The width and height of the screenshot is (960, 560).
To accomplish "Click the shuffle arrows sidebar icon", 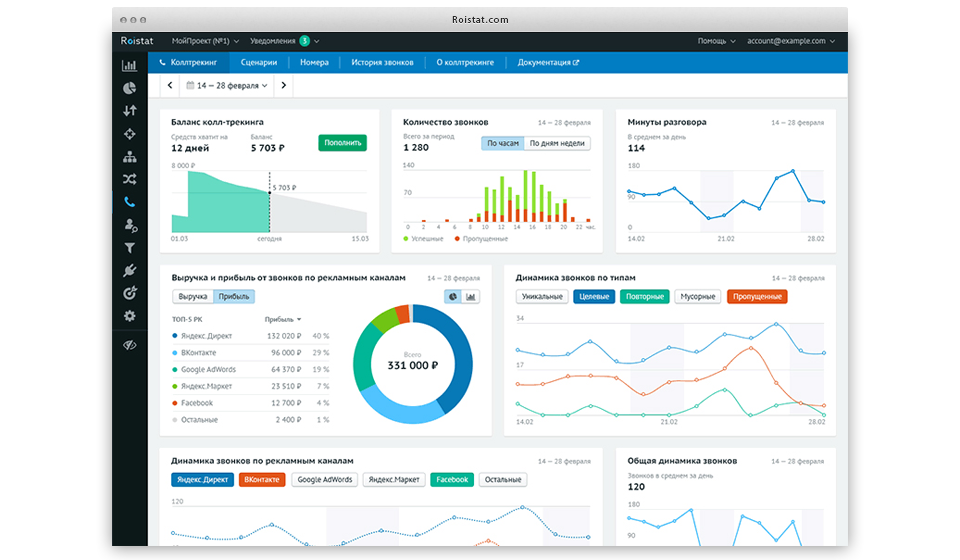I will pos(129,179).
